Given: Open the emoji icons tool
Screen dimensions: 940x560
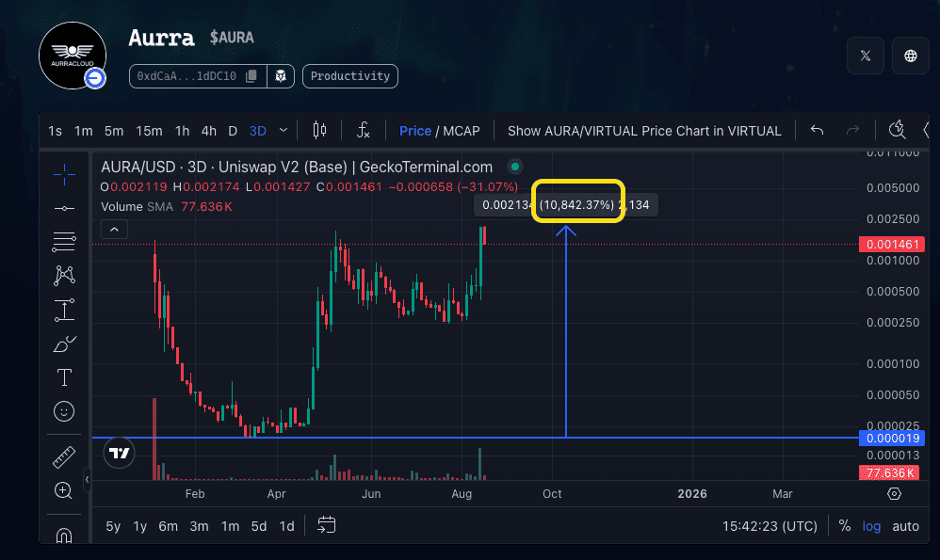Looking at the screenshot, I should coord(64,412).
